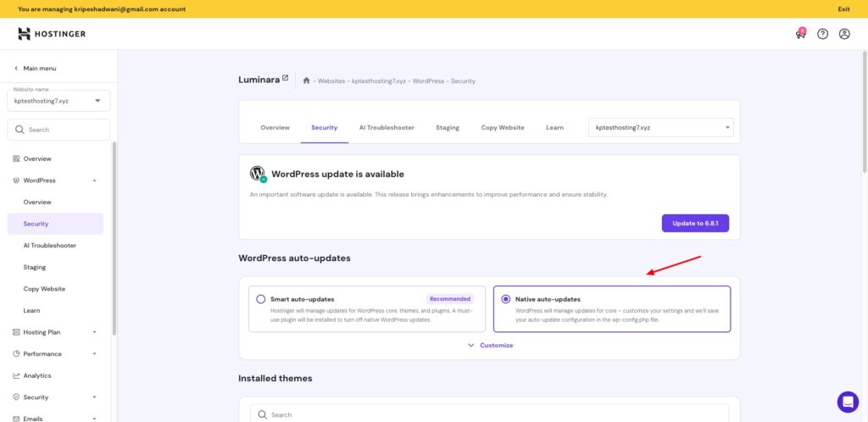Image resolution: width=868 pixels, height=422 pixels.
Task: Expand the Performance sidebar section
Action: (95, 354)
